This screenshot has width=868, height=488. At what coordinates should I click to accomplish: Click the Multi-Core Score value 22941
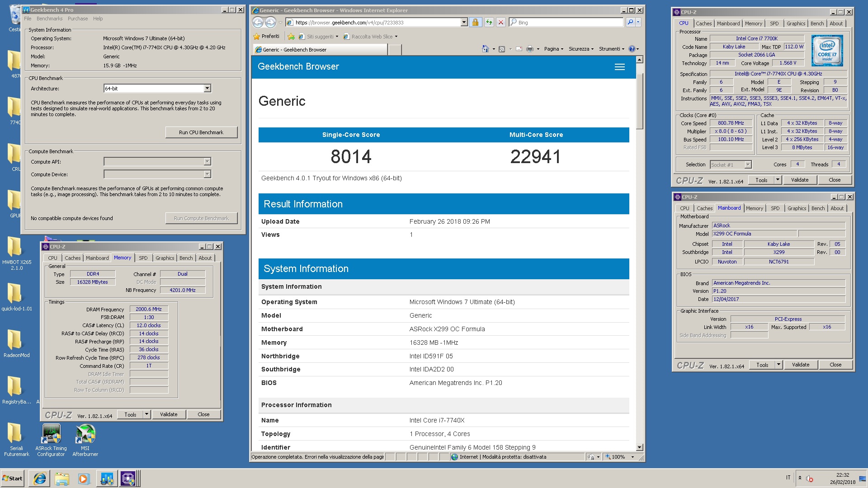pyautogui.click(x=536, y=157)
